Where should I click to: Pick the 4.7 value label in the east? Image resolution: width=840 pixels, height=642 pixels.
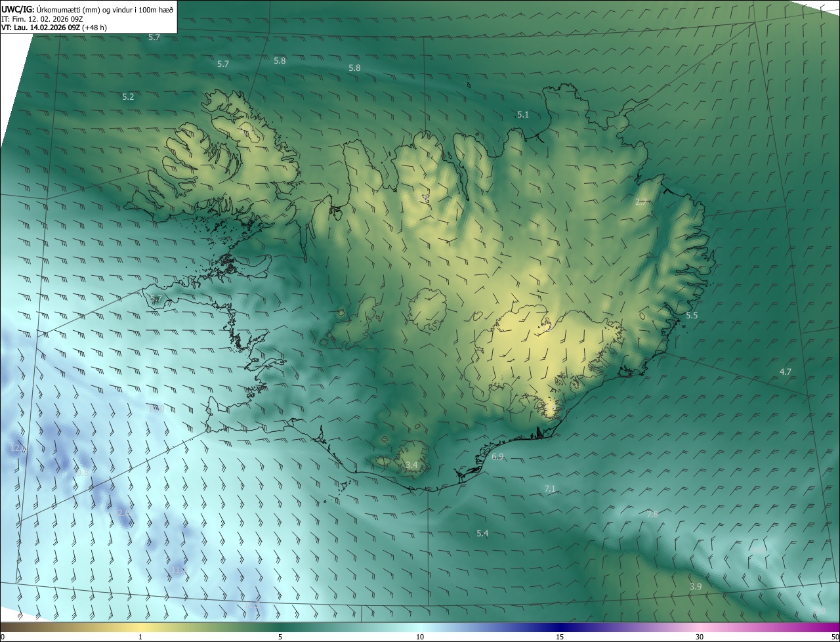pyautogui.click(x=786, y=372)
